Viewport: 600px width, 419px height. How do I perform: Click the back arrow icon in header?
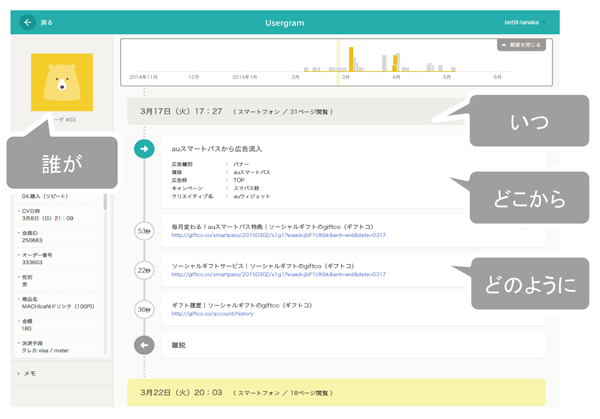point(28,22)
